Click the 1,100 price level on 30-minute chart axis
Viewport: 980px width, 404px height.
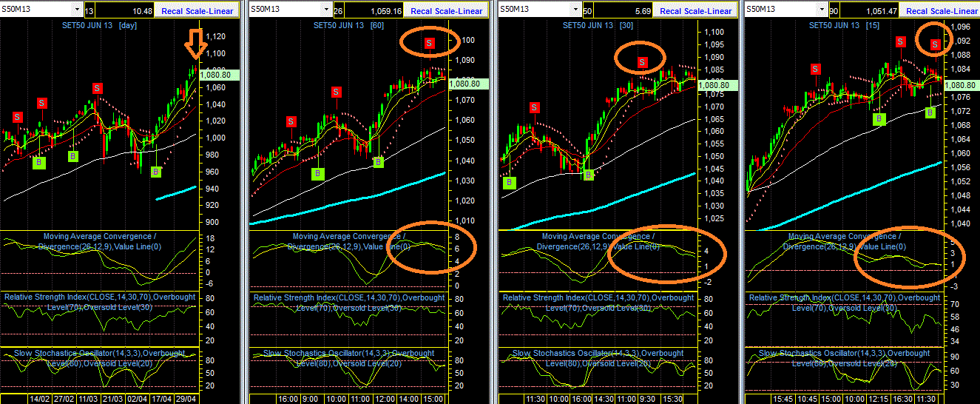coord(714,33)
